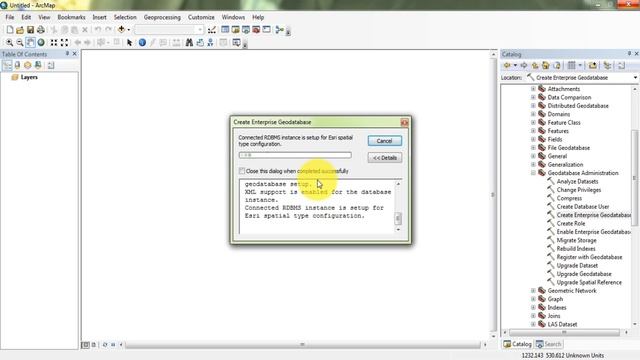The image size is (640, 360).
Task: Open the Windows menu
Action: click(x=233, y=17)
